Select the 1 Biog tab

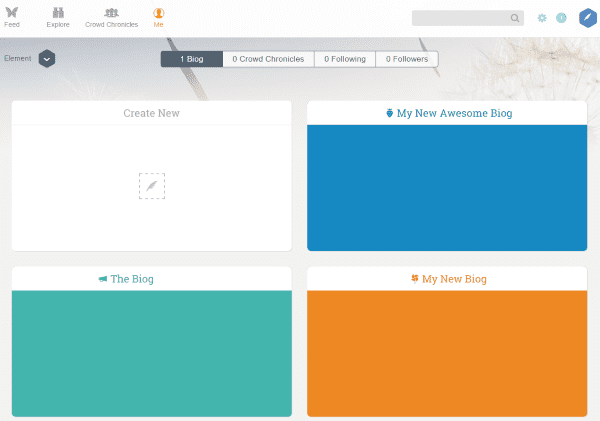[191, 59]
